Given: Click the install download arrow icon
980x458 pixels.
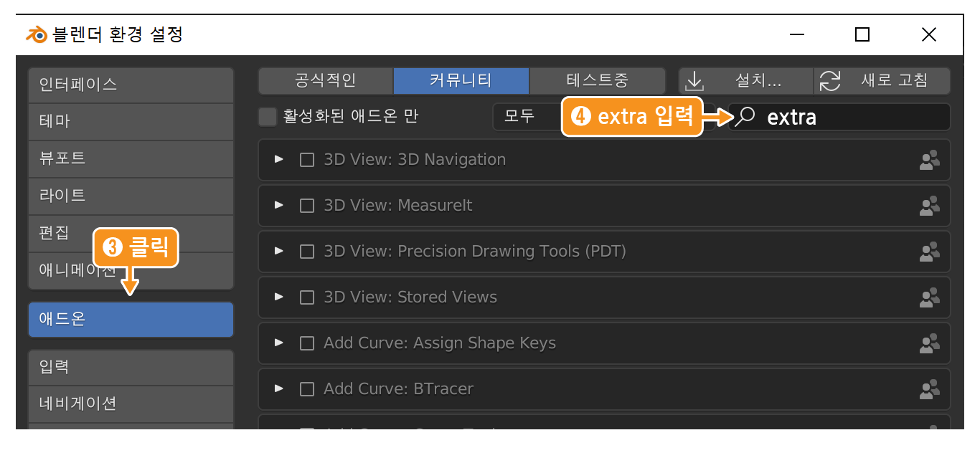Looking at the screenshot, I should tap(694, 81).
